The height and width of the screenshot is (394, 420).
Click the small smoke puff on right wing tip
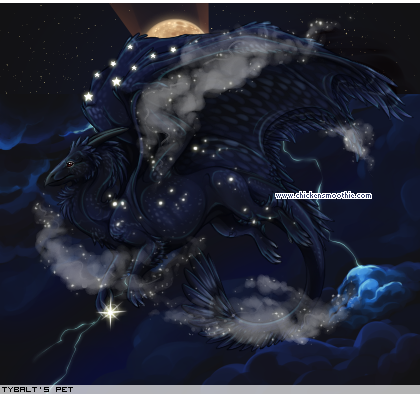(x=357, y=140)
